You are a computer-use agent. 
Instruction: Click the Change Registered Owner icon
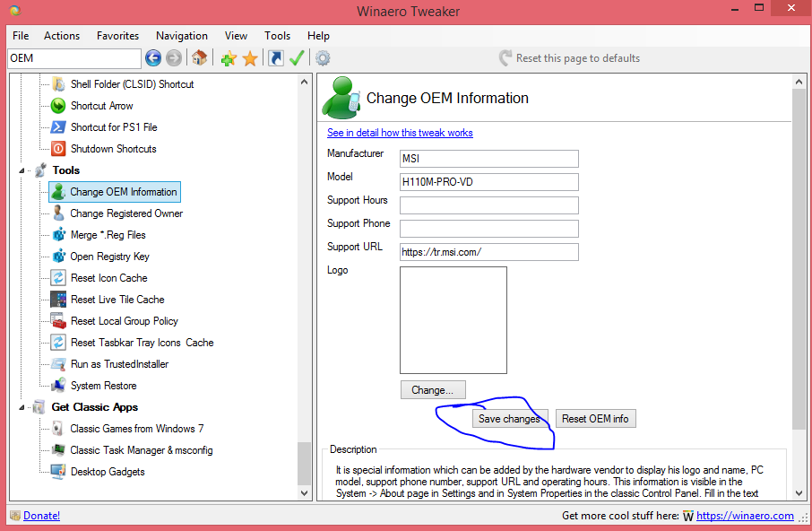58,213
